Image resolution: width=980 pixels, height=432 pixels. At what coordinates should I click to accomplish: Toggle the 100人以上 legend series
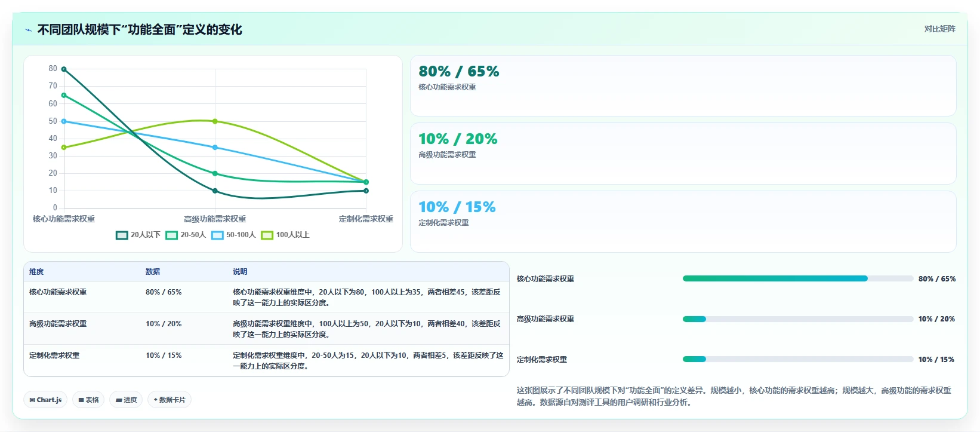[285, 235]
